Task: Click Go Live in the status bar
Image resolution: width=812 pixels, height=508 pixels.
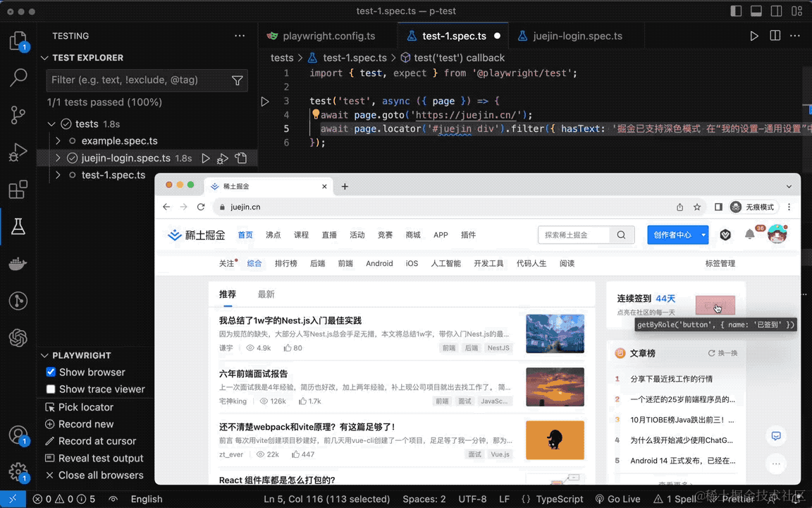Action: pos(617,499)
